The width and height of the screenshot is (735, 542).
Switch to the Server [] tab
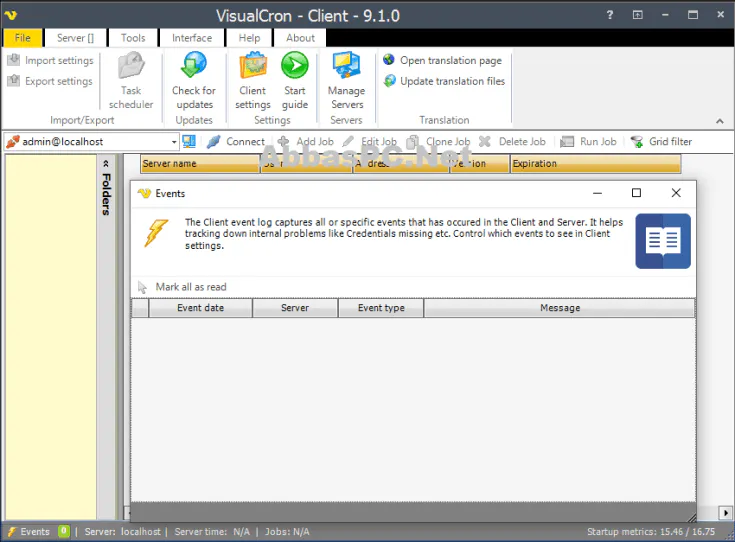point(75,38)
